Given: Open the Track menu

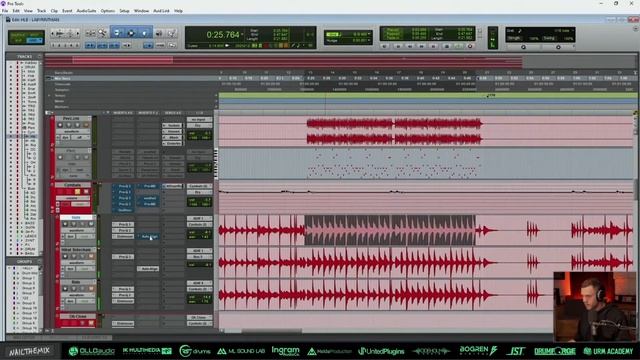Looking at the screenshot, I should pyautogui.click(x=41, y=11).
